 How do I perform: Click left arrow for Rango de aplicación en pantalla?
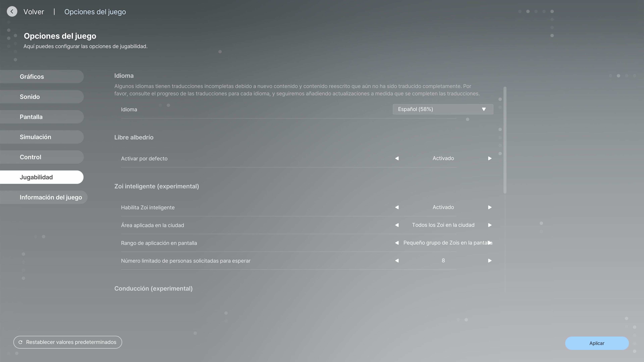pyautogui.click(x=397, y=243)
